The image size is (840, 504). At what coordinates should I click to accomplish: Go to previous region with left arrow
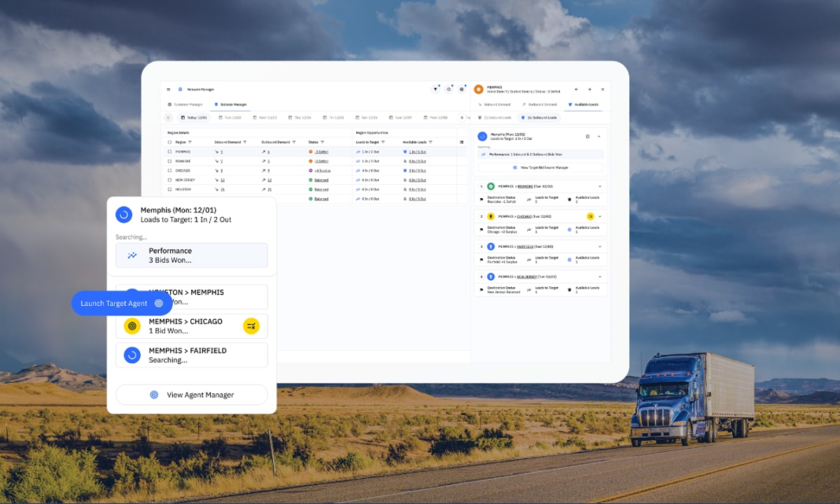coord(576,90)
